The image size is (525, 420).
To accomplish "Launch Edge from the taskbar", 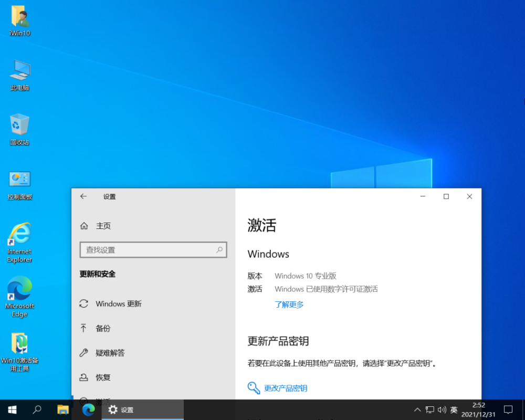I will [88, 409].
